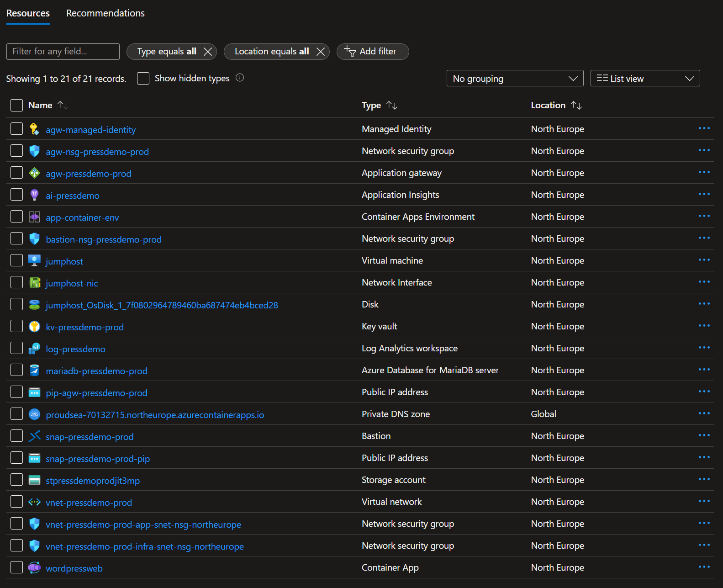Sort by the Name column header
Screen dimensions: 723x588
(x=48, y=105)
